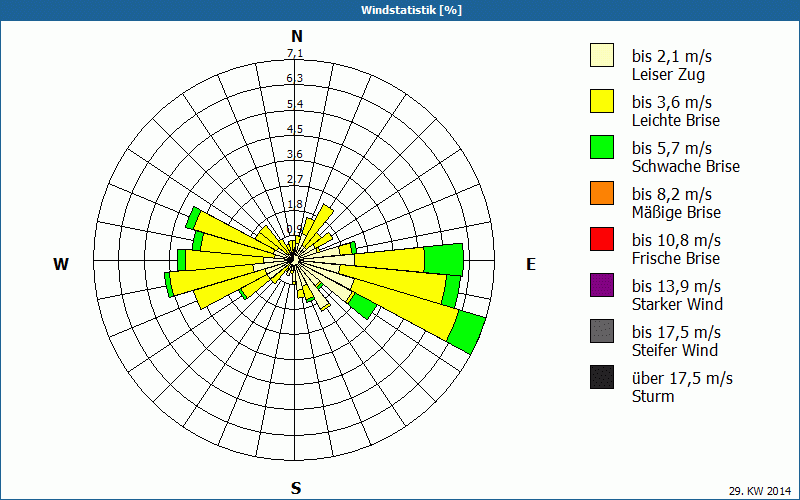Click the '2,7' ring scale label
The height and width of the screenshot is (500, 800).
click(x=295, y=179)
